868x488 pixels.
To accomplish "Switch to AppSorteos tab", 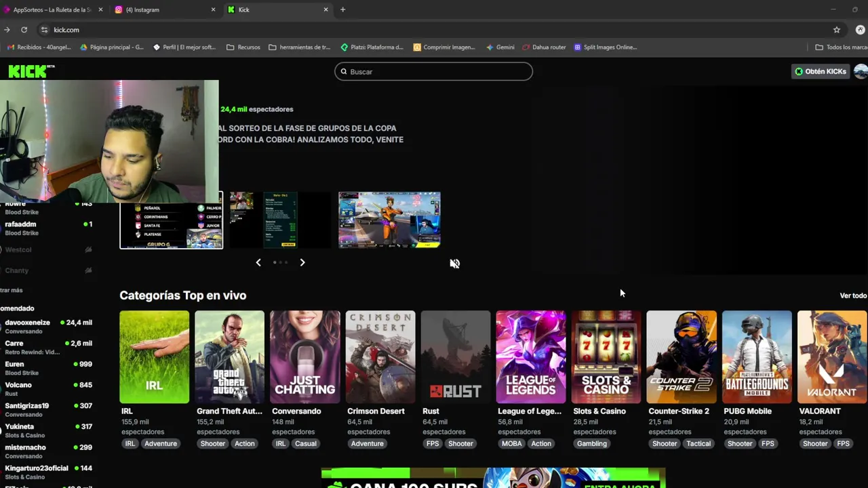I will point(52,9).
